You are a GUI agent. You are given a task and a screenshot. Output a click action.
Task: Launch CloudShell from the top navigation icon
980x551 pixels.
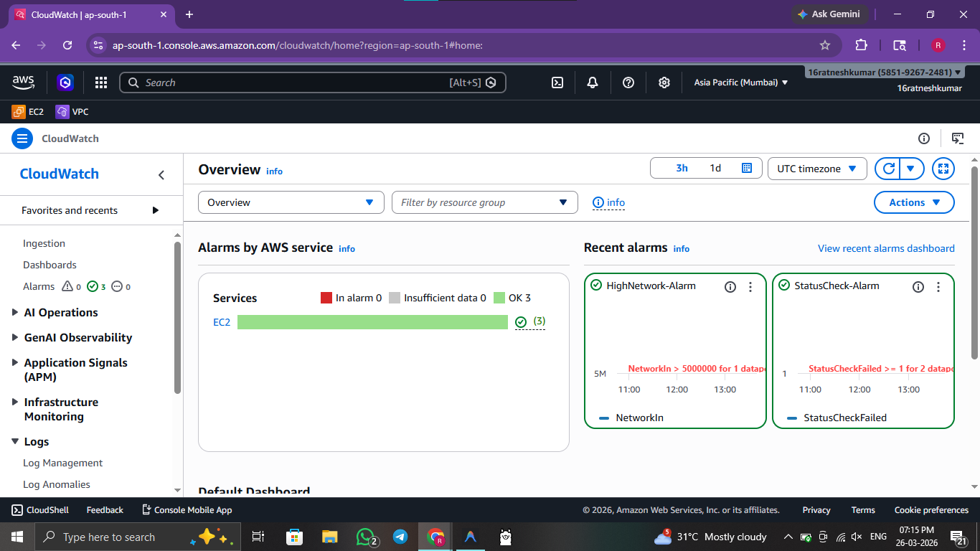click(557, 83)
